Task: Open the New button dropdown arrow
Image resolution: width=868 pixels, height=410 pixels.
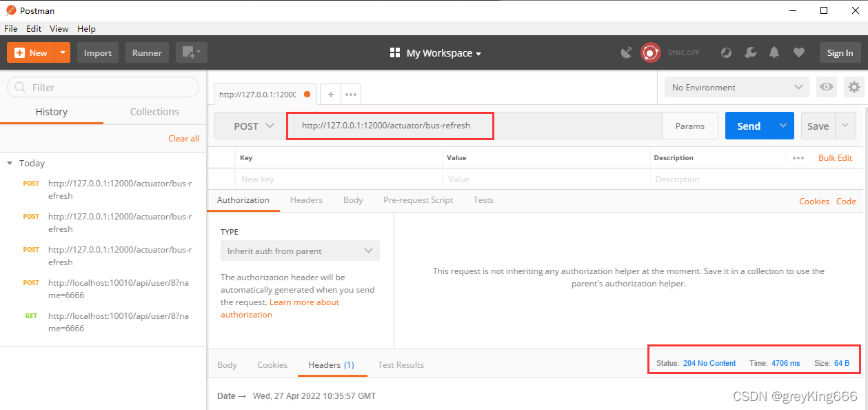Action: click(x=63, y=52)
